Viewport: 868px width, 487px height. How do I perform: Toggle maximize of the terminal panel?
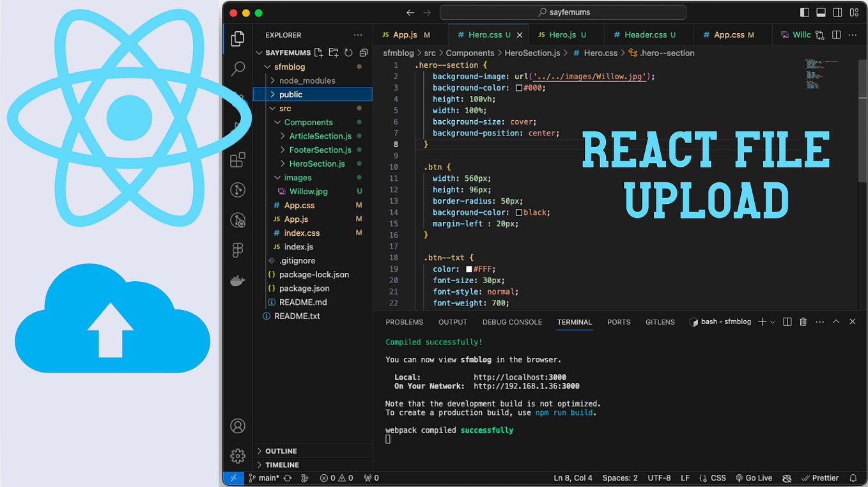pos(836,321)
